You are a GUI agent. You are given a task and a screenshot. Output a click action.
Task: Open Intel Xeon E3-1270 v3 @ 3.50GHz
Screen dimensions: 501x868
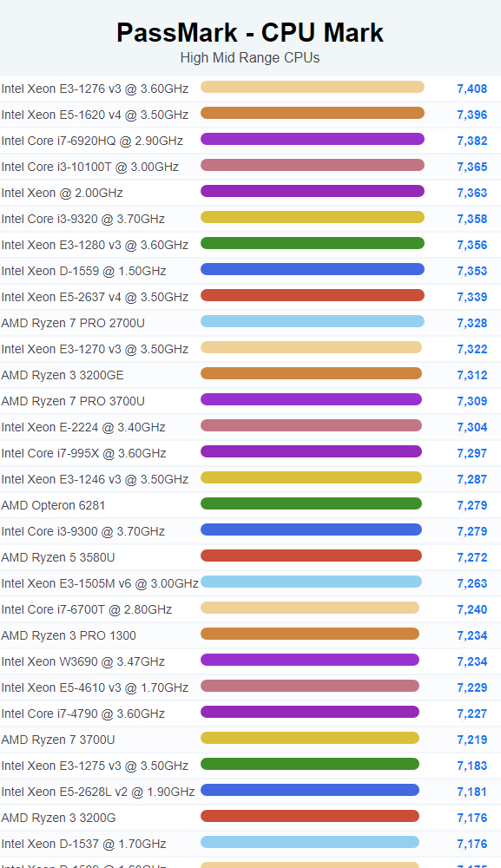coord(95,349)
